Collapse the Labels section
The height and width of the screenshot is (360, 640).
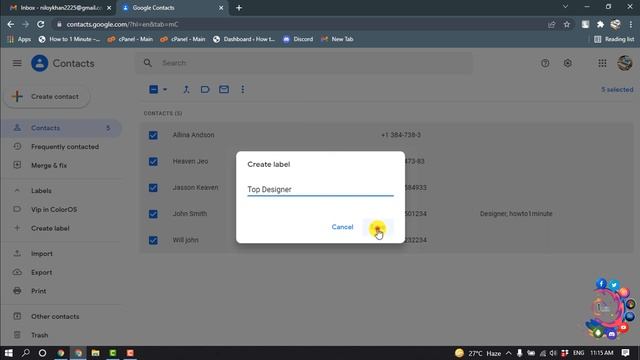17,191
